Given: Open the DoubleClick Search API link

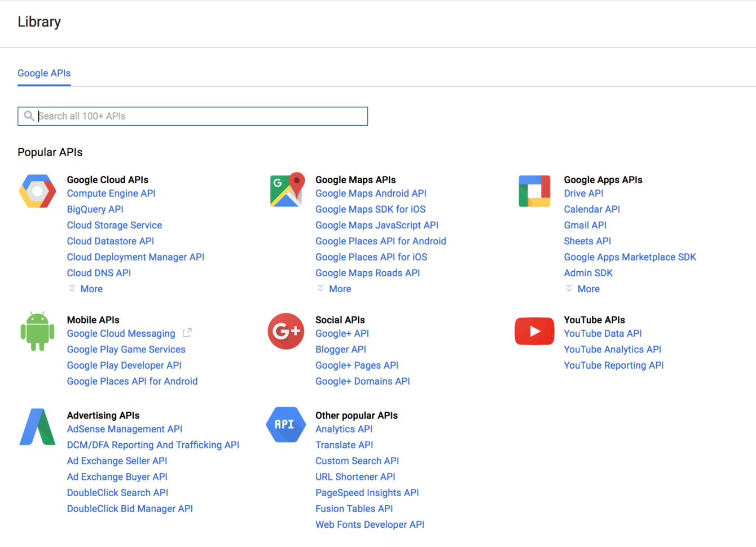Looking at the screenshot, I should (117, 492).
